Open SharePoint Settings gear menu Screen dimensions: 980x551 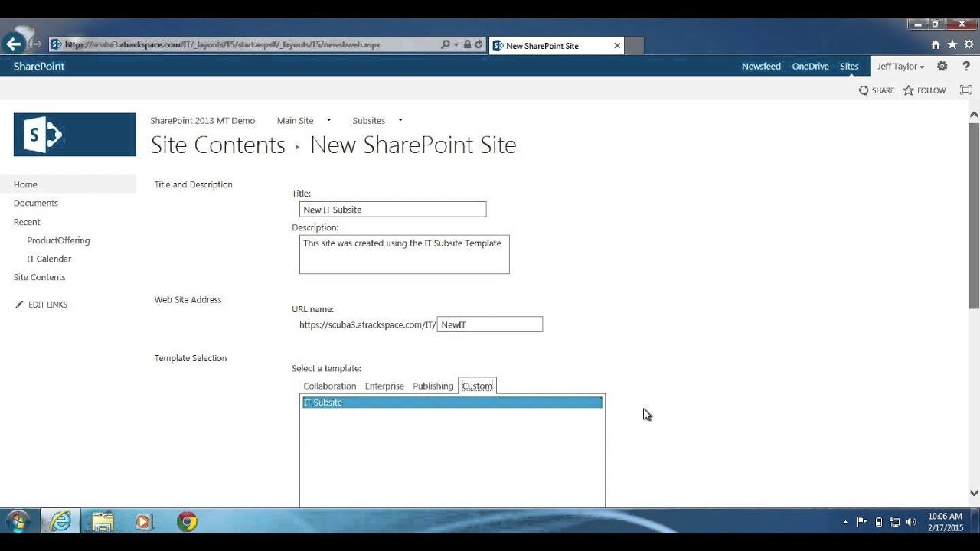pos(942,67)
